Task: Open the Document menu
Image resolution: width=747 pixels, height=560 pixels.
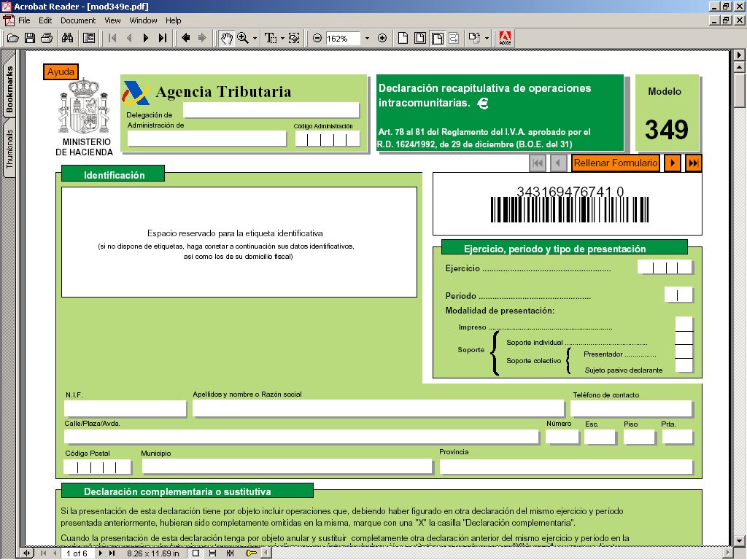Action: tap(77, 20)
